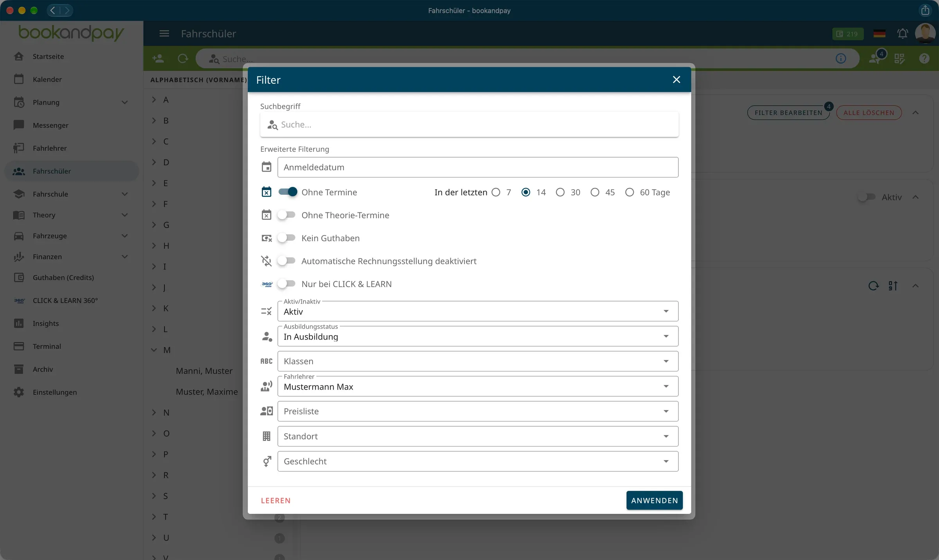Image resolution: width=939 pixels, height=560 pixels.
Task: Open the Ausbildungsstatus dropdown
Action: pos(478,336)
